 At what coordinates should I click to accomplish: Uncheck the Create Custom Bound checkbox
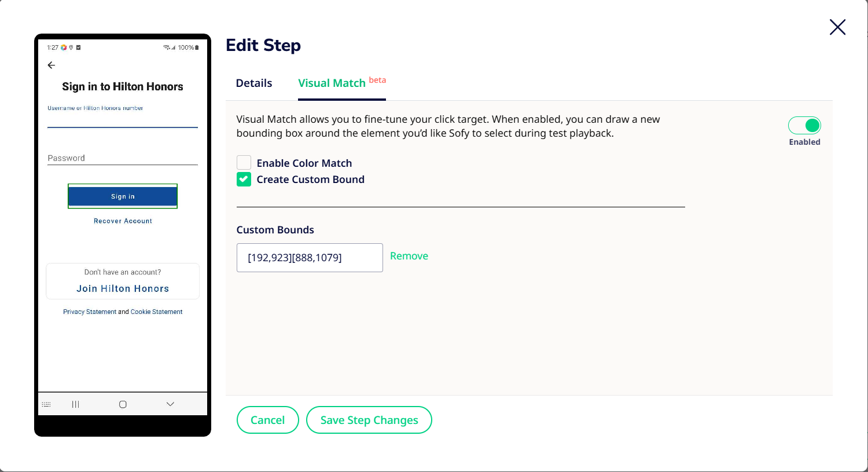(244, 180)
